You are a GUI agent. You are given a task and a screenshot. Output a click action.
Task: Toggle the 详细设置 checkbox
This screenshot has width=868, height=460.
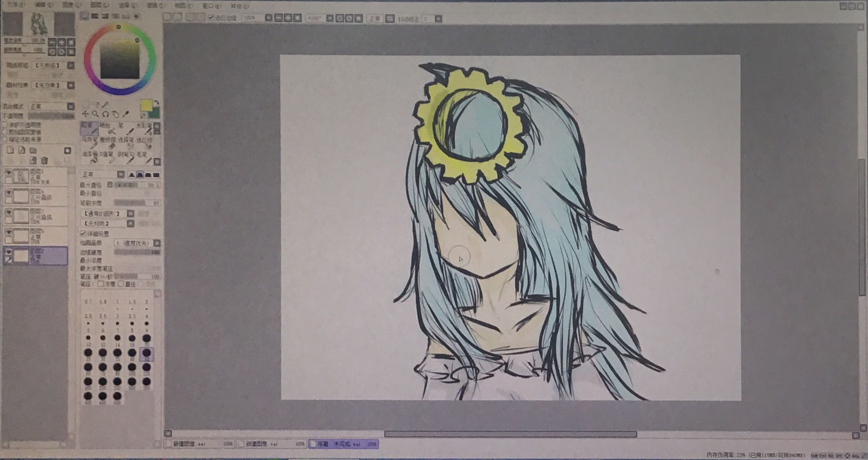[83, 233]
